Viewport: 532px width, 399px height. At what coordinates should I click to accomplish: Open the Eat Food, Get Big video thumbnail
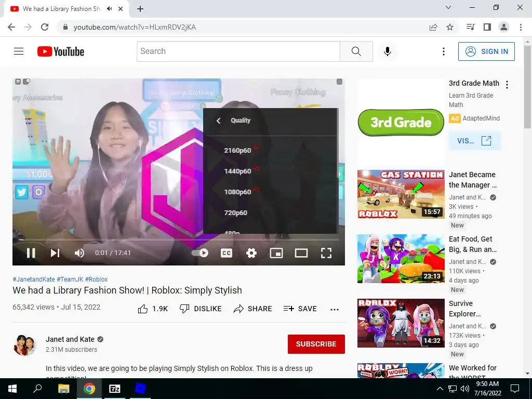pyautogui.click(x=401, y=259)
